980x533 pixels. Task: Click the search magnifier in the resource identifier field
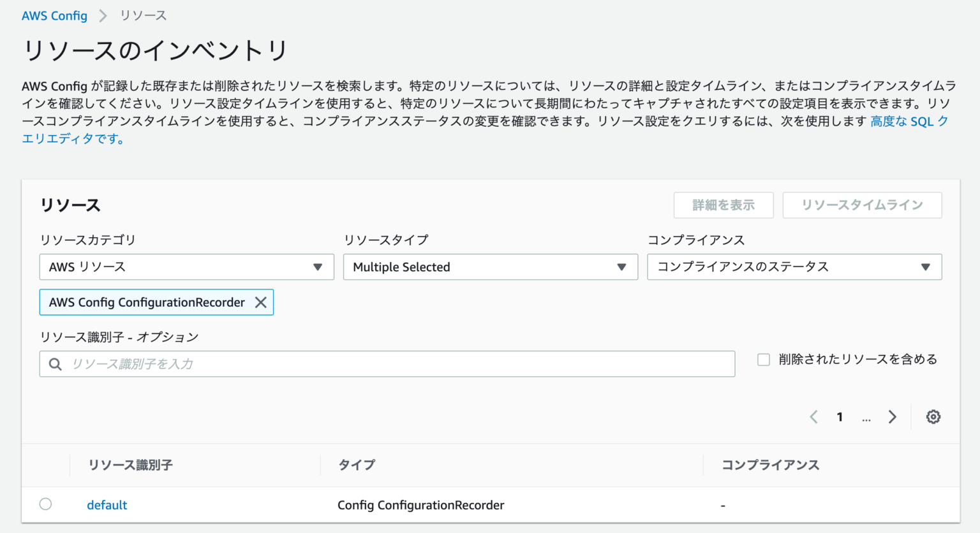point(56,363)
